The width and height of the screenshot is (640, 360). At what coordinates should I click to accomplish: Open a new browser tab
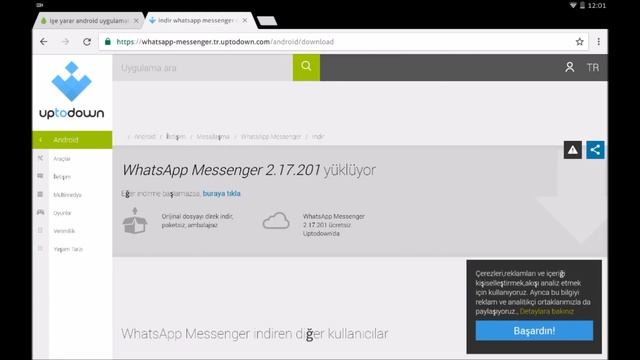tap(267, 21)
